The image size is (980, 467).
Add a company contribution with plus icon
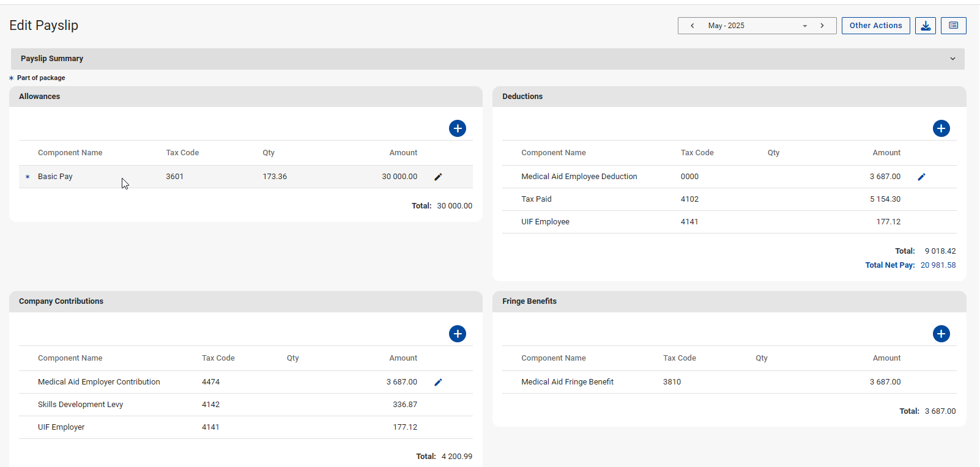tap(457, 334)
